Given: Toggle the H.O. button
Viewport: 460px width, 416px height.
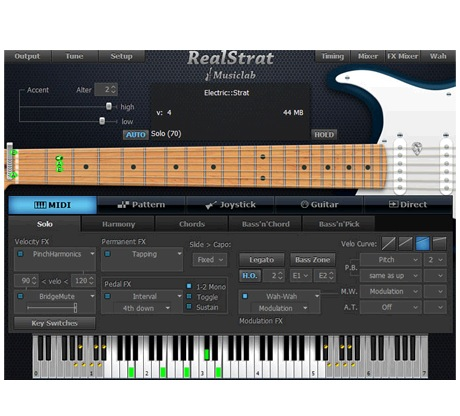Looking at the screenshot, I should coord(250,276).
